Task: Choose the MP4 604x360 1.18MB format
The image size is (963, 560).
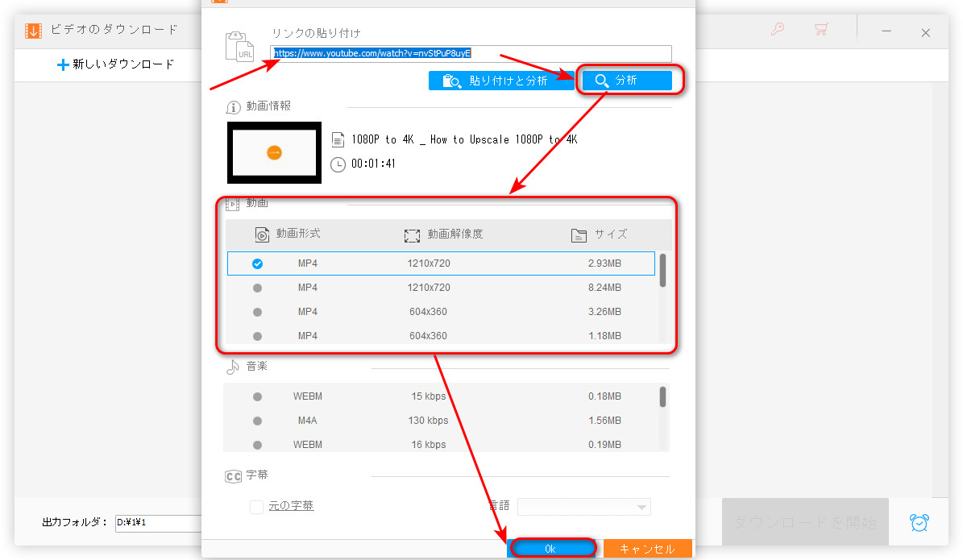Action: tap(257, 336)
